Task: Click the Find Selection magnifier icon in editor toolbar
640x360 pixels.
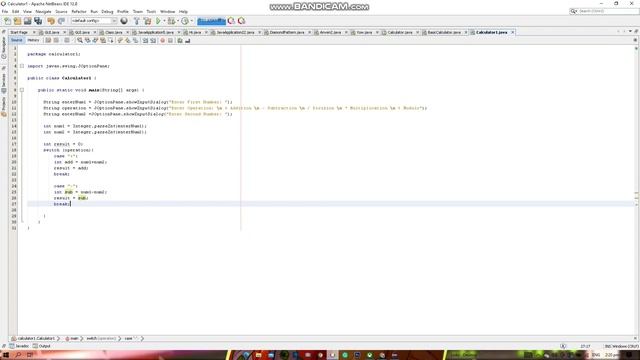Action: click(x=80, y=40)
